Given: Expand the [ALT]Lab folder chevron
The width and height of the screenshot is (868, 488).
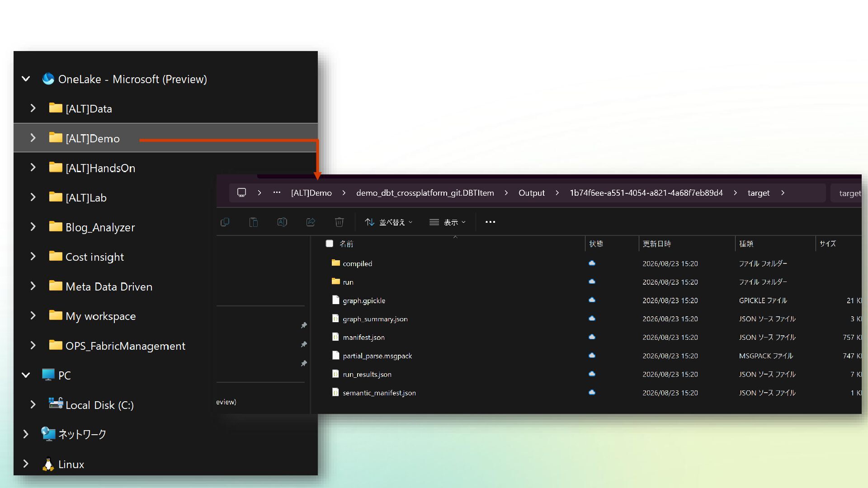Looking at the screenshot, I should (33, 197).
